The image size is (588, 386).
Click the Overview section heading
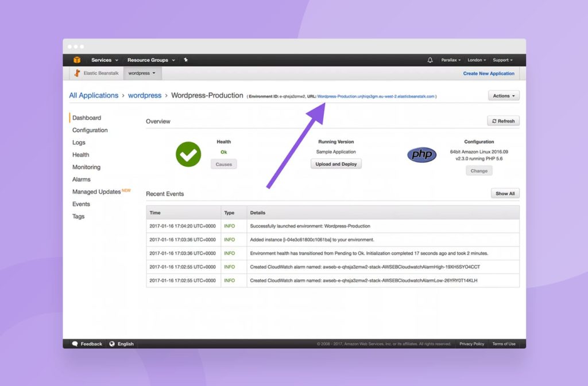click(158, 121)
